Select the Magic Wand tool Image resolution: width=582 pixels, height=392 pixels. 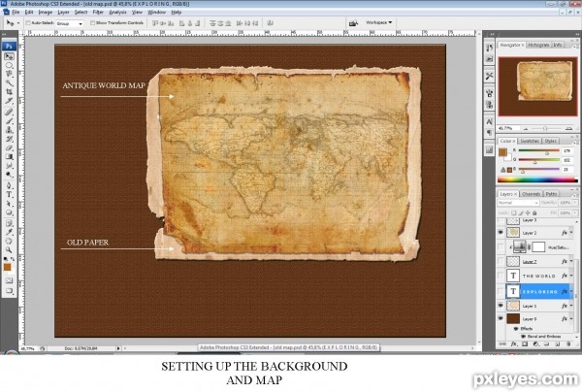pyautogui.click(x=9, y=83)
